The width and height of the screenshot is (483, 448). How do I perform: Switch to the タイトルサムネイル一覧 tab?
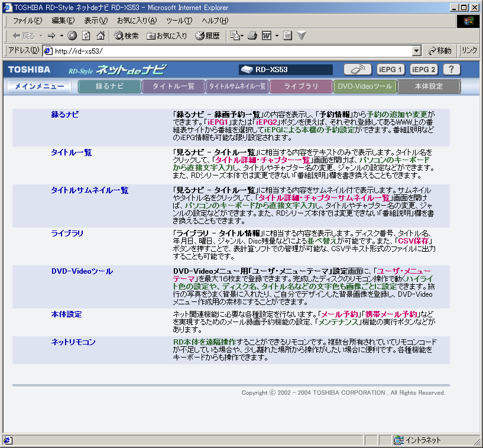pos(237,86)
